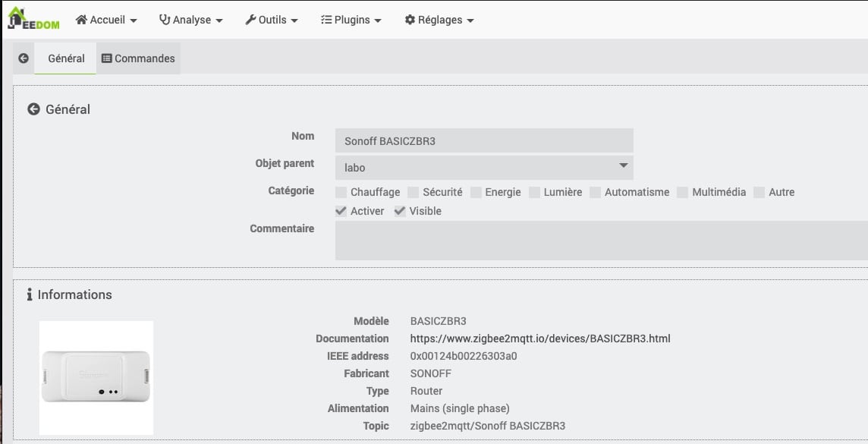Open the Outils menu
The width and height of the screenshot is (868, 444).
point(272,20)
